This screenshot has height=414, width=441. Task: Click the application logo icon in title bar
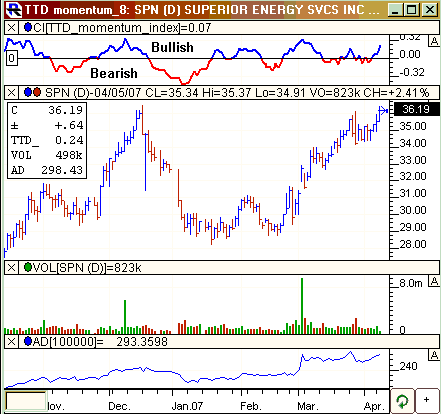[14, 9]
